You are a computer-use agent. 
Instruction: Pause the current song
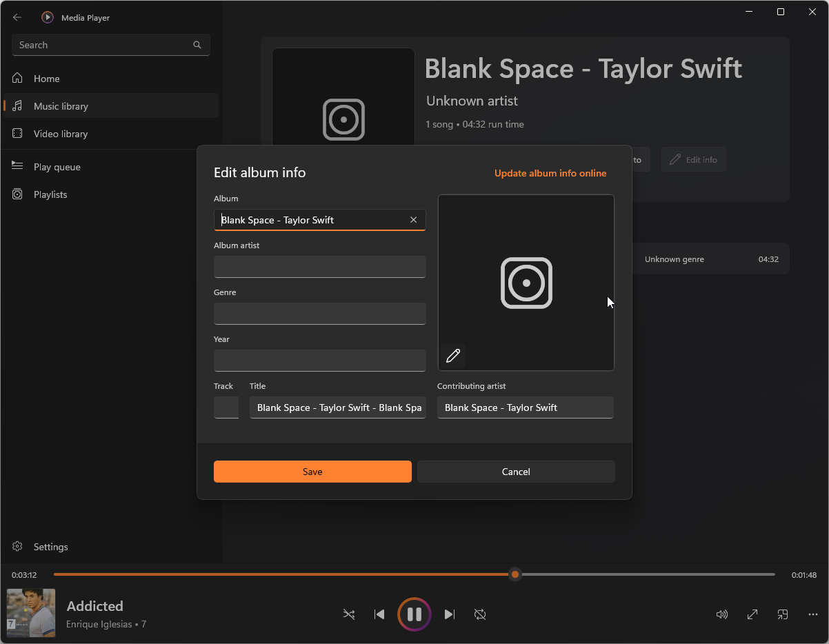415,614
